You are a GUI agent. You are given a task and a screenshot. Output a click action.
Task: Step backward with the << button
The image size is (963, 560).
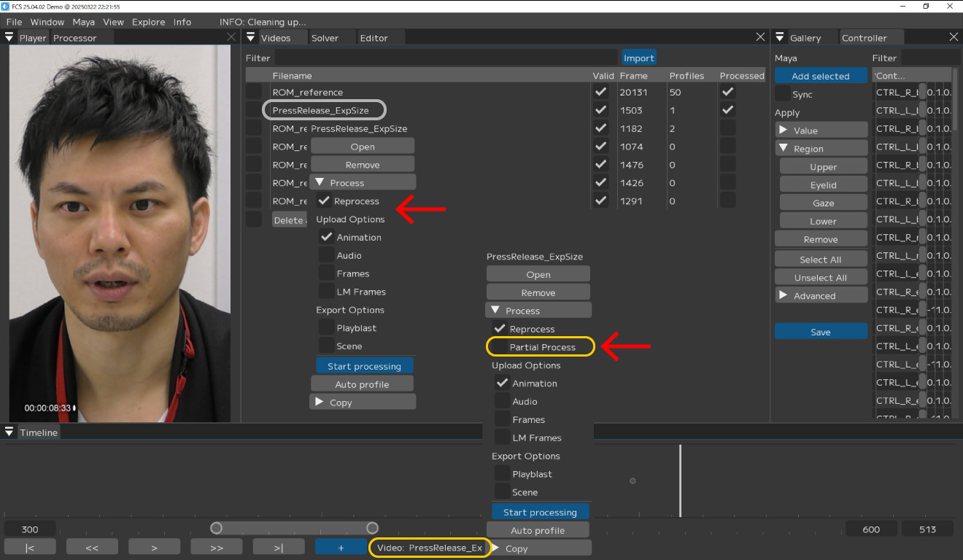click(x=92, y=548)
